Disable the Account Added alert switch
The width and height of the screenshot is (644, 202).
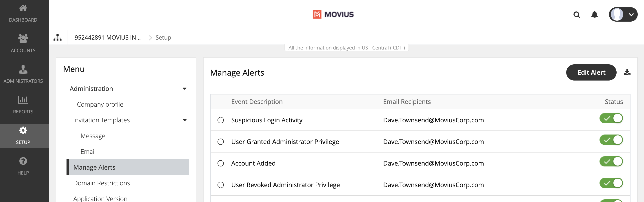pyautogui.click(x=611, y=162)
